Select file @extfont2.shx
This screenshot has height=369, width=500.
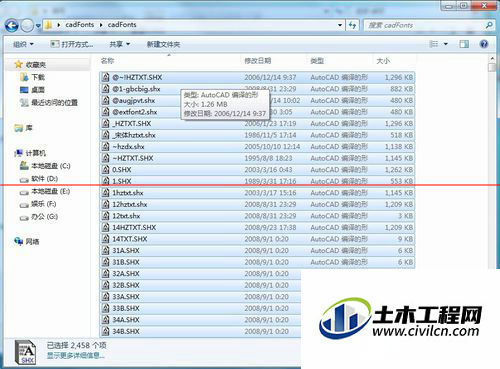257,112
